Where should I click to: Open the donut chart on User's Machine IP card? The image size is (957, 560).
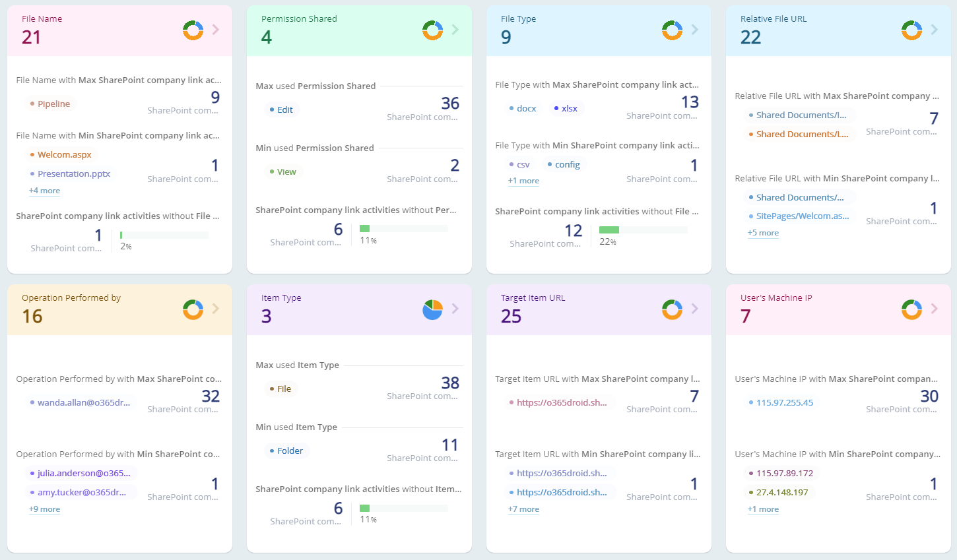[911, 309]
